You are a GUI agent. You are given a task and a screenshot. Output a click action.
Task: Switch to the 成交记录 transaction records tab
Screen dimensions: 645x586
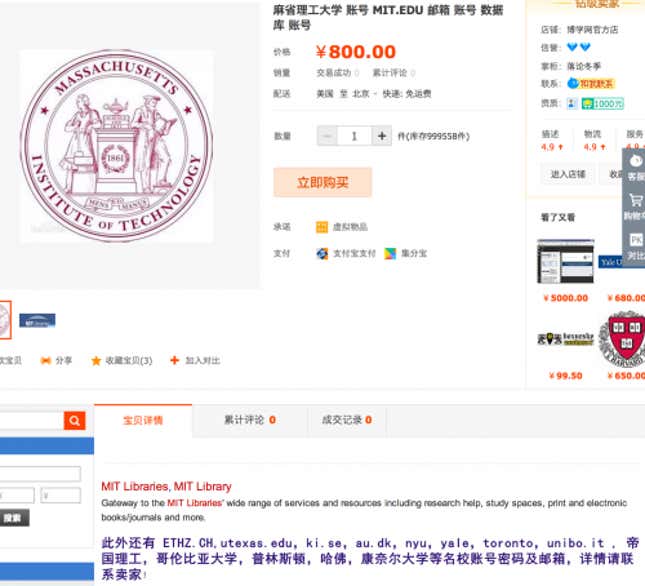coord(347,420)
